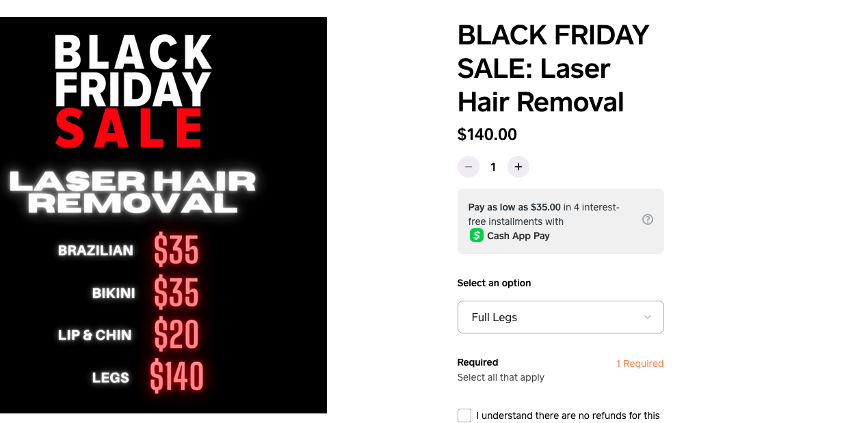Click the 'Select an option' label
The image size is (868, 423).
pos(494,283)
